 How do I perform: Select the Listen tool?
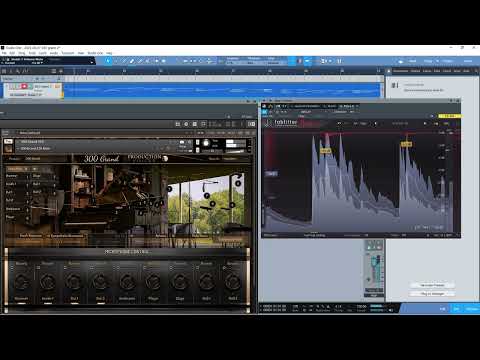[x=164, y=61]
